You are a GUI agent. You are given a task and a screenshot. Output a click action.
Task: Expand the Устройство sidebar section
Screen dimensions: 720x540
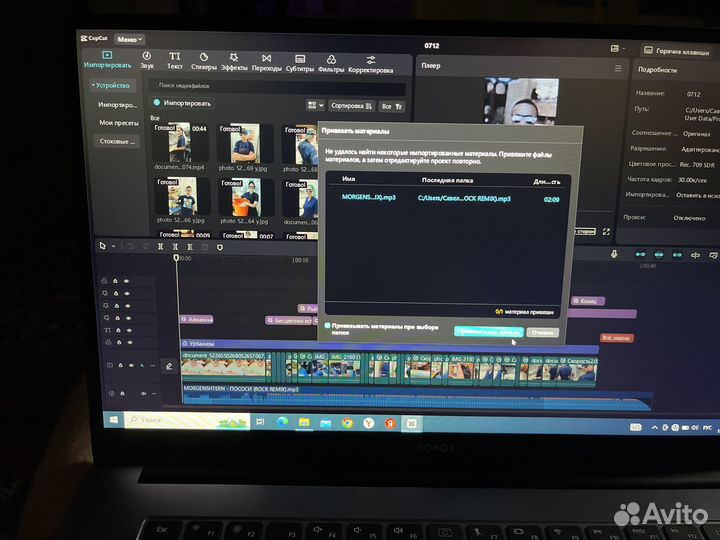coord(111,85)
